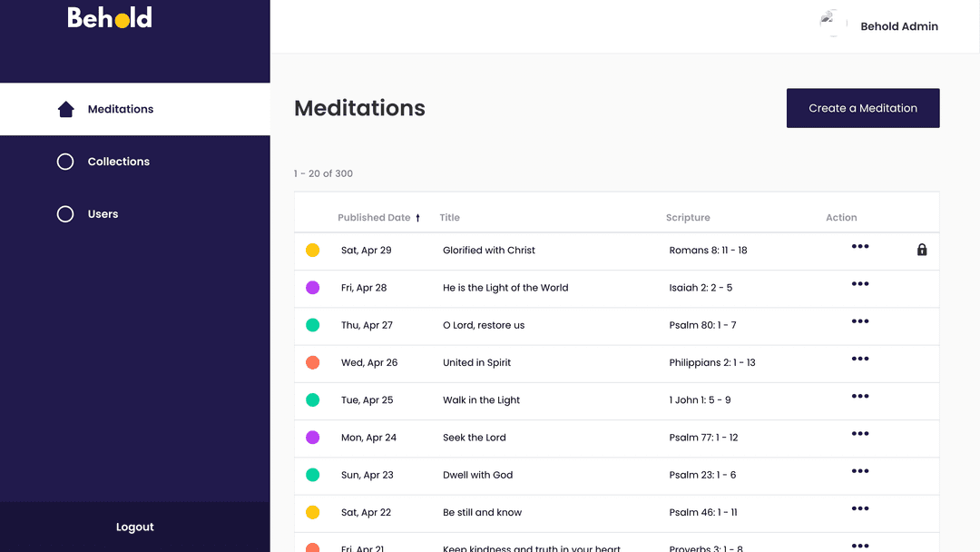Click three-dot icon for Walk in the Light
The image size is (980, 552).
[860, 397]
